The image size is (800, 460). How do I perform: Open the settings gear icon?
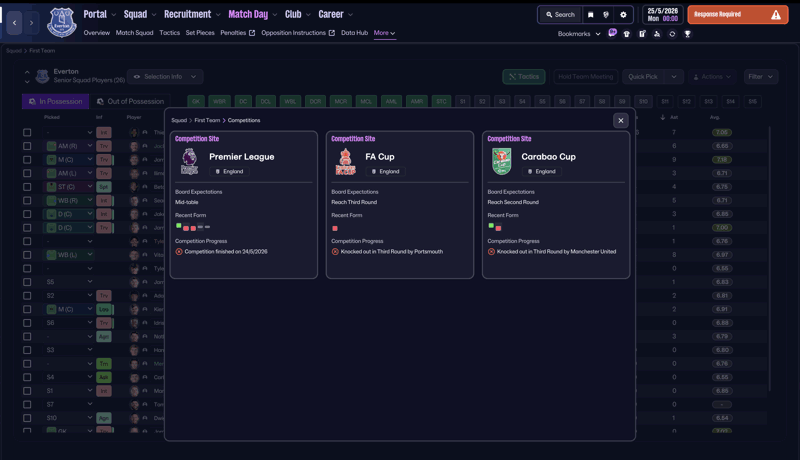[623, 15]
